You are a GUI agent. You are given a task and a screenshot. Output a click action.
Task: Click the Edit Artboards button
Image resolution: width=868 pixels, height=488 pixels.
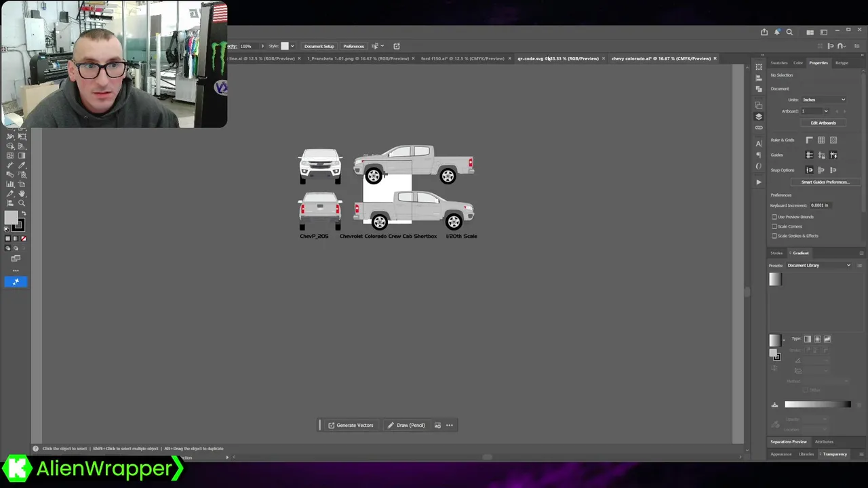tap(823, 123)
